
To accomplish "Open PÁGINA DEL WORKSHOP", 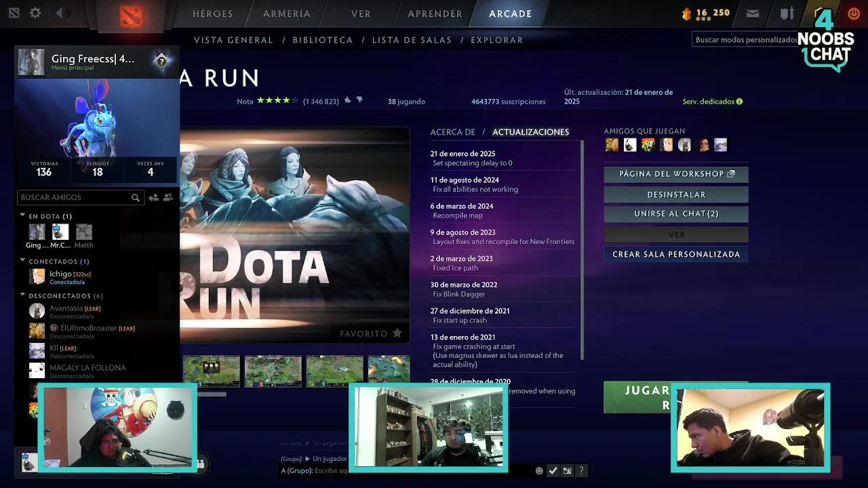I will point(676,174).
